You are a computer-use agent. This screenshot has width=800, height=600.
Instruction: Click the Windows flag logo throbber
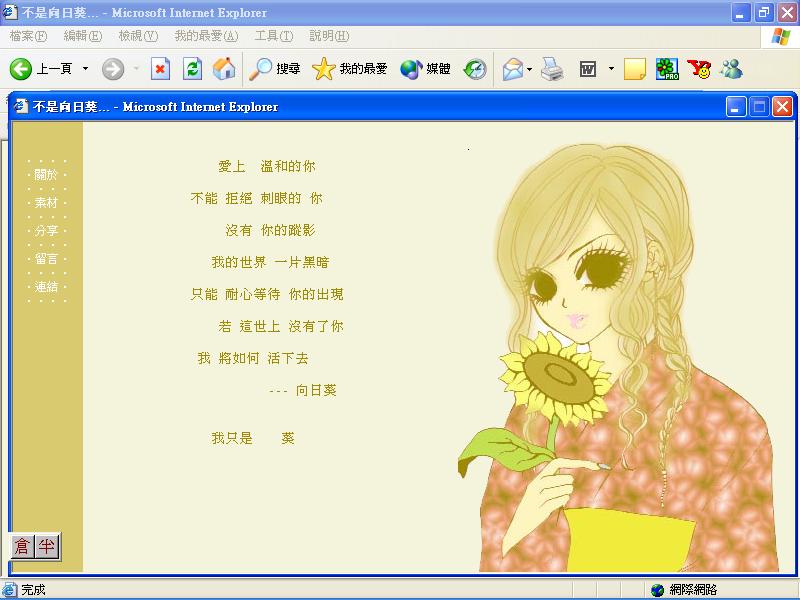pyautogui.click(x=780, y=36)
